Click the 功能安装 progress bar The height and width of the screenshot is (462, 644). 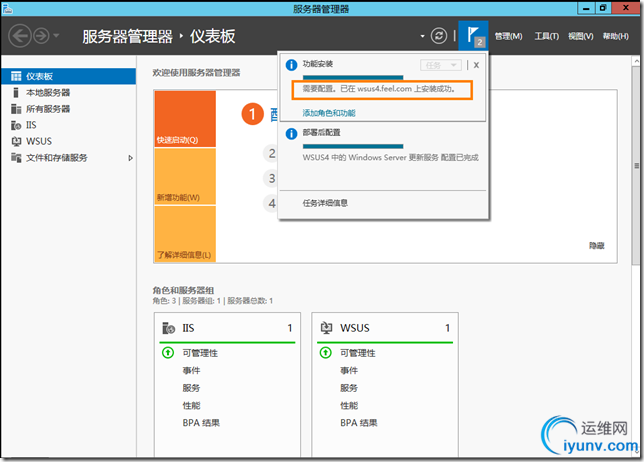(x=353, y=77)
